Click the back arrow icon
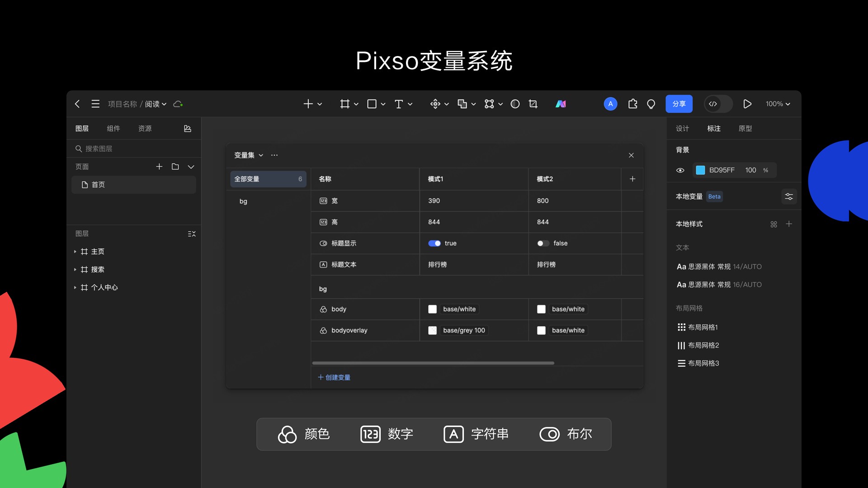Screen dimensions: 868x488 pos(77,104)
